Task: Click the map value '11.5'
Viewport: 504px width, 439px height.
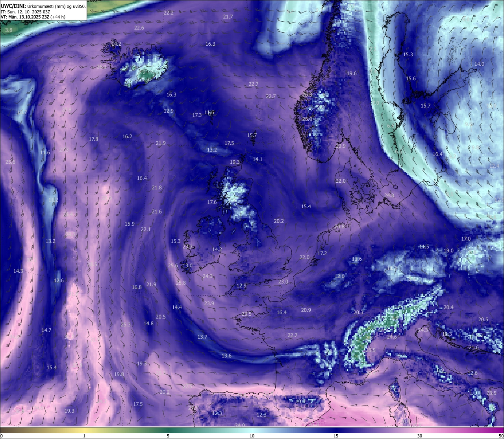Action: click(x=424, y=246)
